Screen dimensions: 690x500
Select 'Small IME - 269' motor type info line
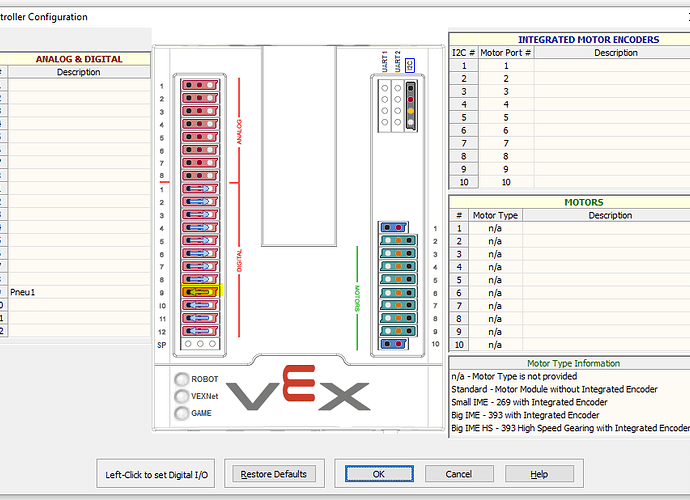(x=529, y=402)
